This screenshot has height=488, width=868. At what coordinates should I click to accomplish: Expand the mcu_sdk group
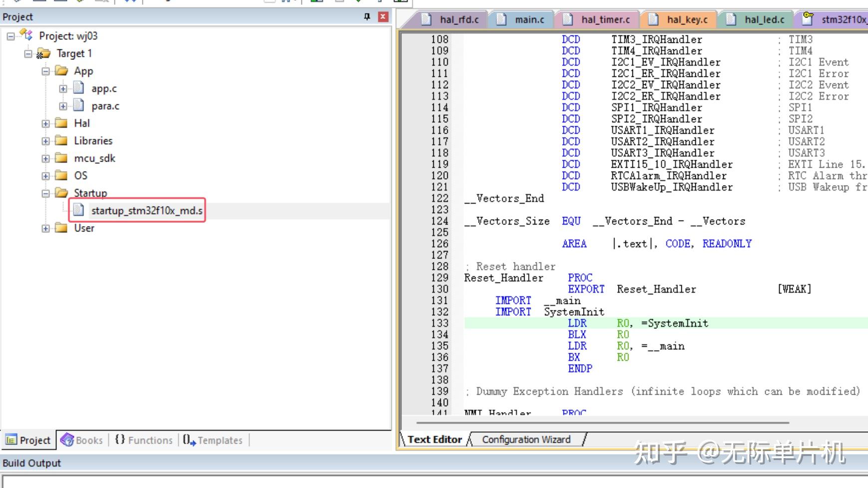[45, 158]
